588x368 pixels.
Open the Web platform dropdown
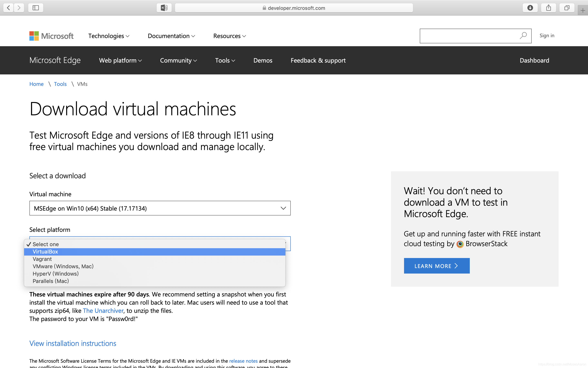pyautogui.click(x=120, y=60)
